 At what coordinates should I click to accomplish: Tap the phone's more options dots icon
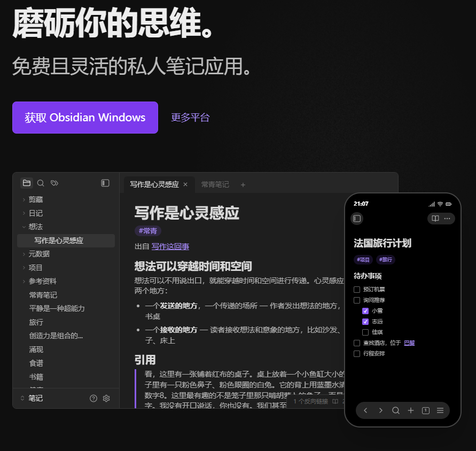click(x=447, y=219)
